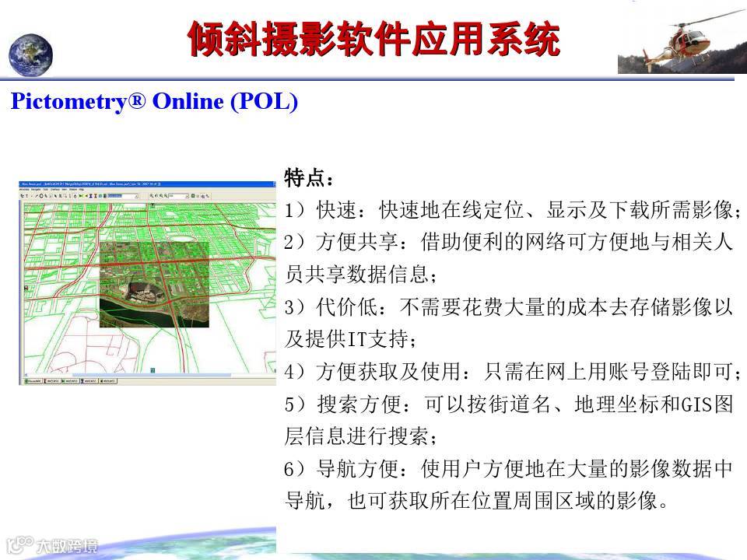This screenshot has height=560, width=747.
Task: Click the helicopter photo on the slide
Action: tap(682, 40)
